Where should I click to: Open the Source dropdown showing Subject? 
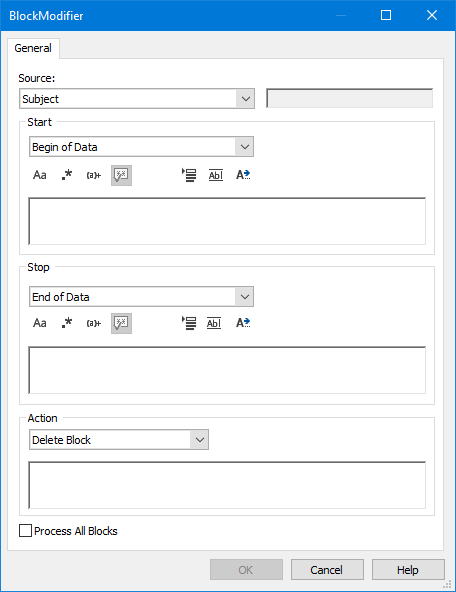[137, 99]
